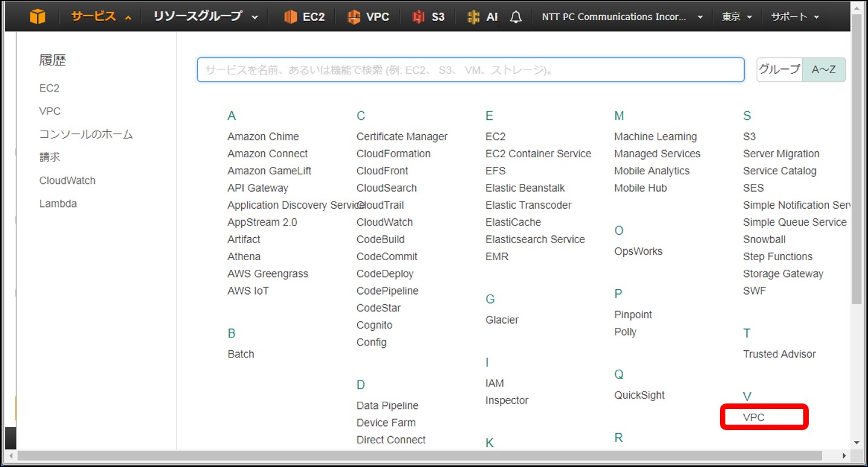Open API Gateway service
The width and height of the screenshot is (868, 467).
(x=258, y=188)
